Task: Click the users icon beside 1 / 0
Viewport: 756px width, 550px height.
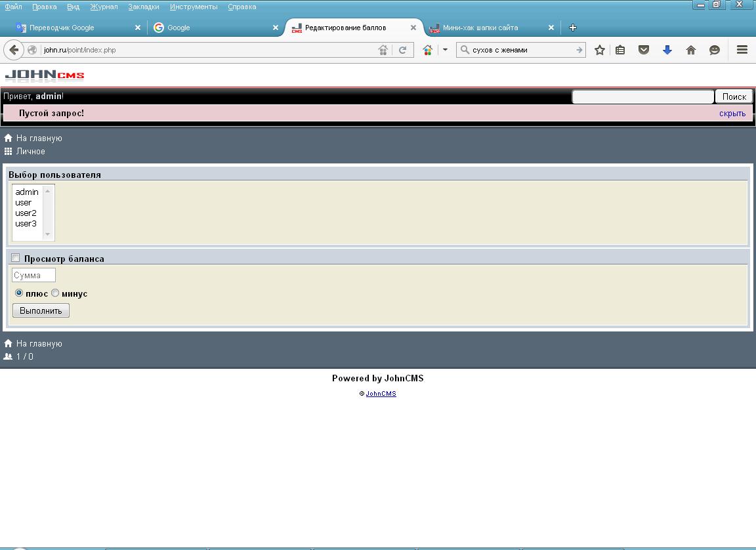Action: (8, 356)
